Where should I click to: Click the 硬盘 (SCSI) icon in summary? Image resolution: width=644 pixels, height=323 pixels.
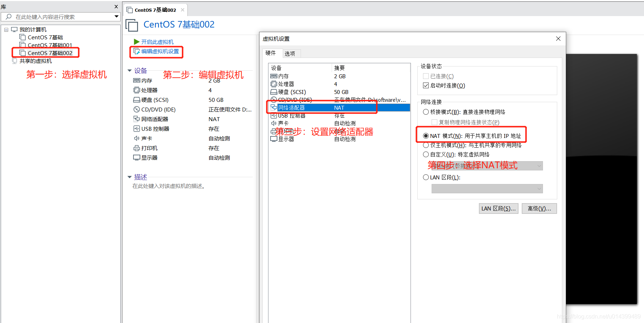click(136, 100)
